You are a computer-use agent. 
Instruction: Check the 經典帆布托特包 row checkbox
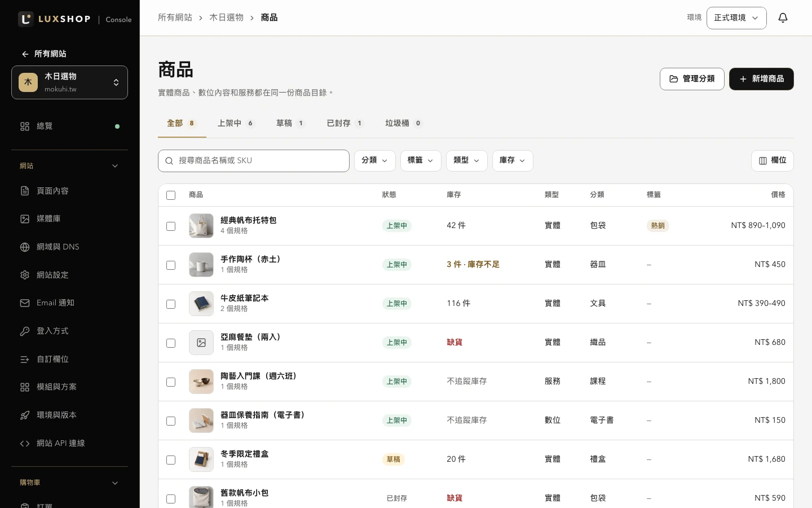tap(171, 226)
